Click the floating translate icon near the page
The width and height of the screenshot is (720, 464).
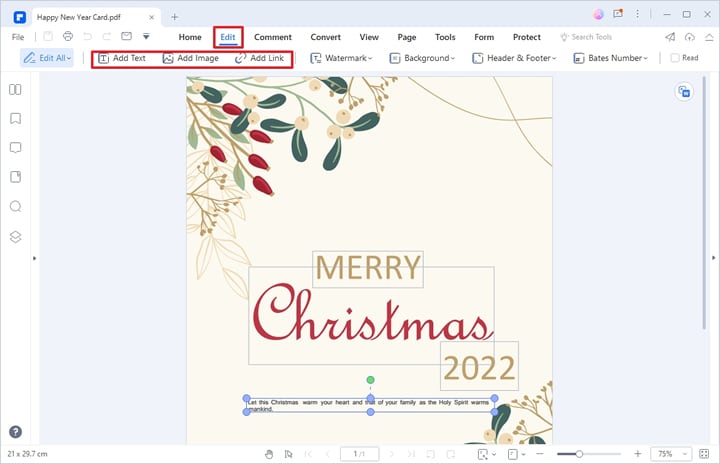pos(684,92)
